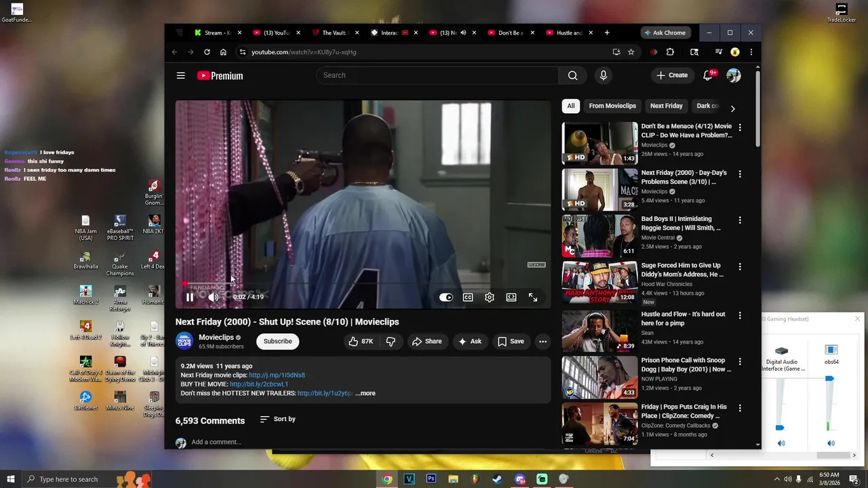Open Chrome extensions puzzle icon
This screenshot has width=868, height=488.
click(670, 52)
